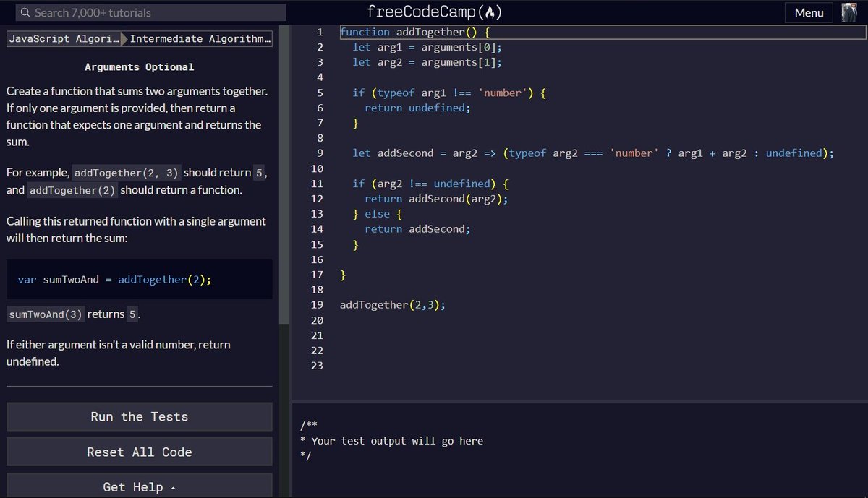Click the let arg1 = arguments[0] line
The height and width of the screenshot is (498, 868).
click(x=427, y=47)
